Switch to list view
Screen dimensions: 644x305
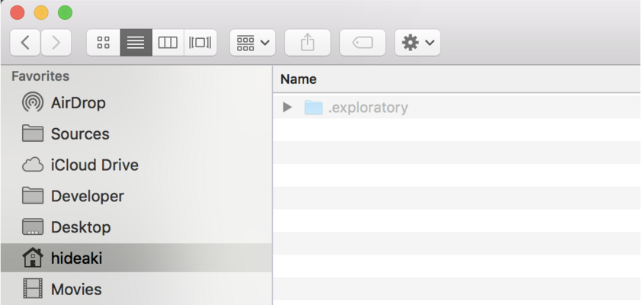(x=136, y=43)
